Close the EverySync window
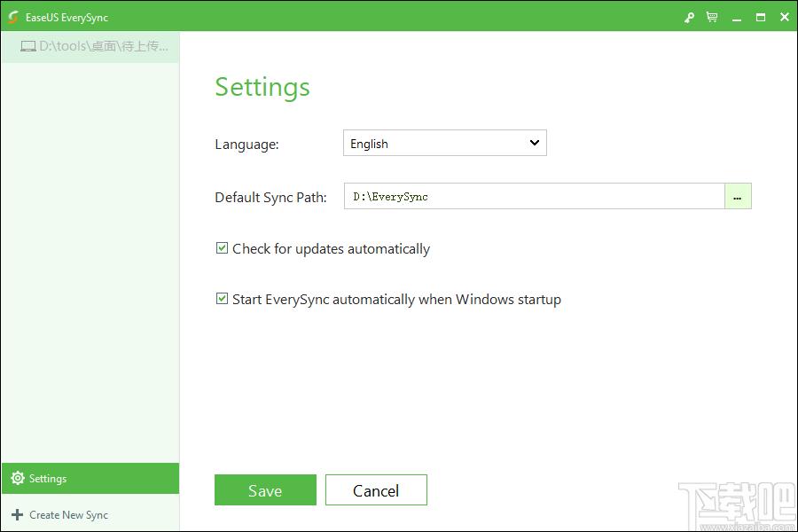This screenshot has height=532, width=798. (x=784, y=17)
